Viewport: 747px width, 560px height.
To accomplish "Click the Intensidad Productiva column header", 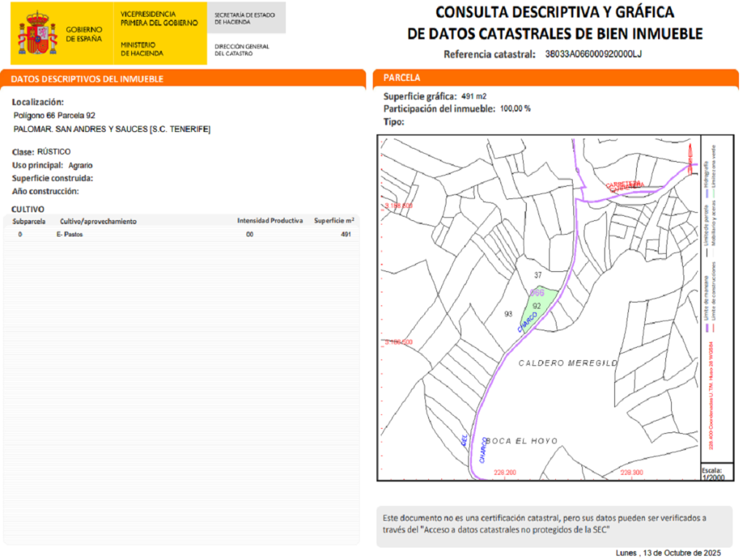I will pos(269,221).
